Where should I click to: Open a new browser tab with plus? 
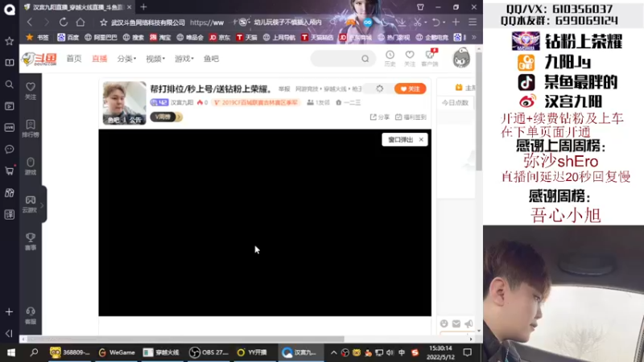[143, 7]
